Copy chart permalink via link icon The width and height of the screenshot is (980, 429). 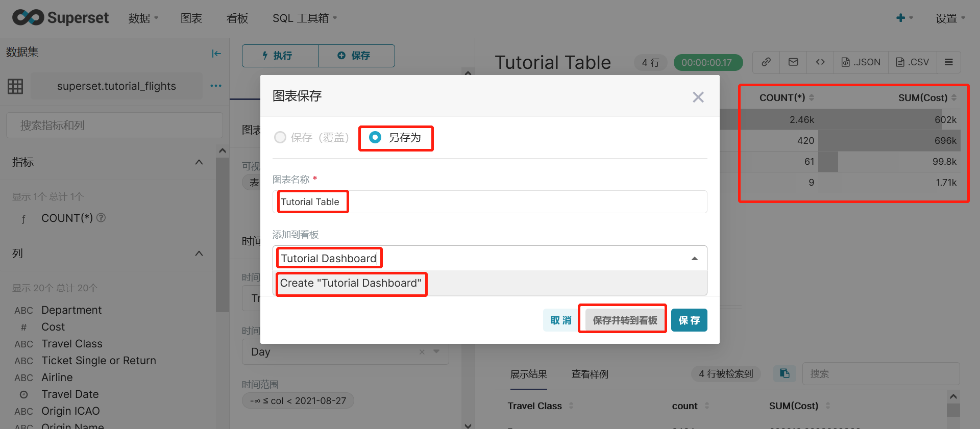click(x=766, y=62)
